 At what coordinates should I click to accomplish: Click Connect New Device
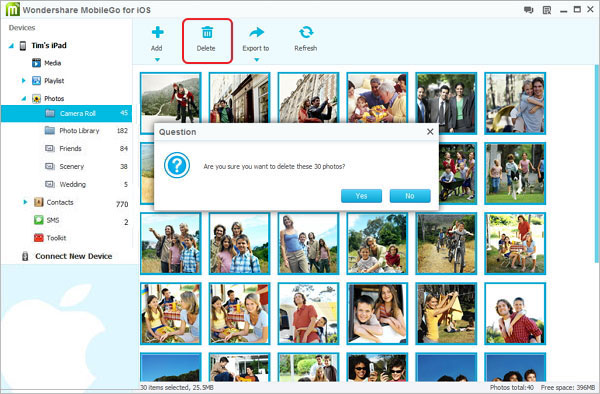[x=73, y=256]
